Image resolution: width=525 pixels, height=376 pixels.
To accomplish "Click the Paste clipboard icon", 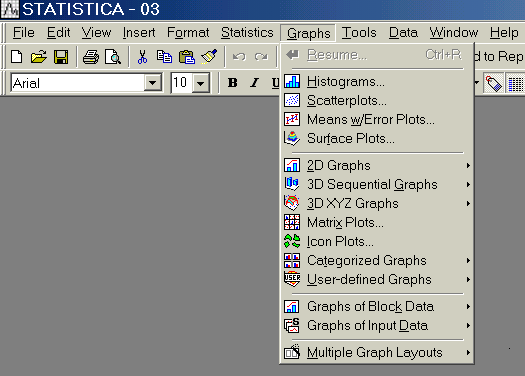I will pos(186,57).
